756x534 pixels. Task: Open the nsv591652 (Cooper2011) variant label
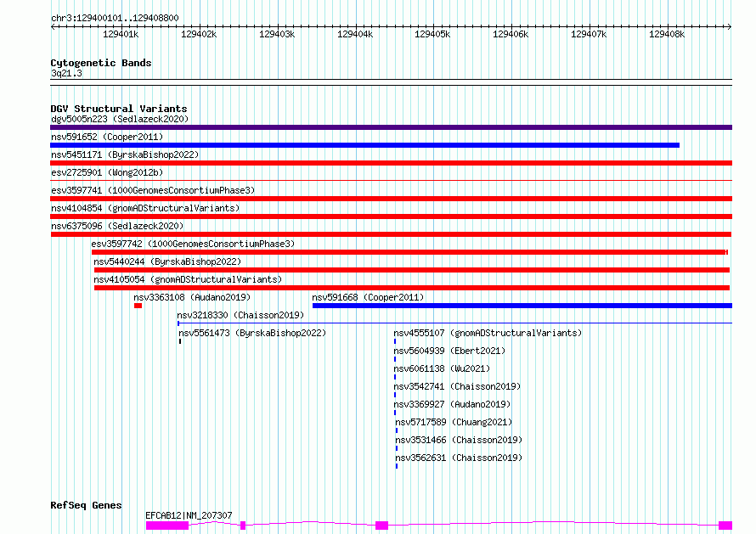pyautogui.click(x=107, y=137)
